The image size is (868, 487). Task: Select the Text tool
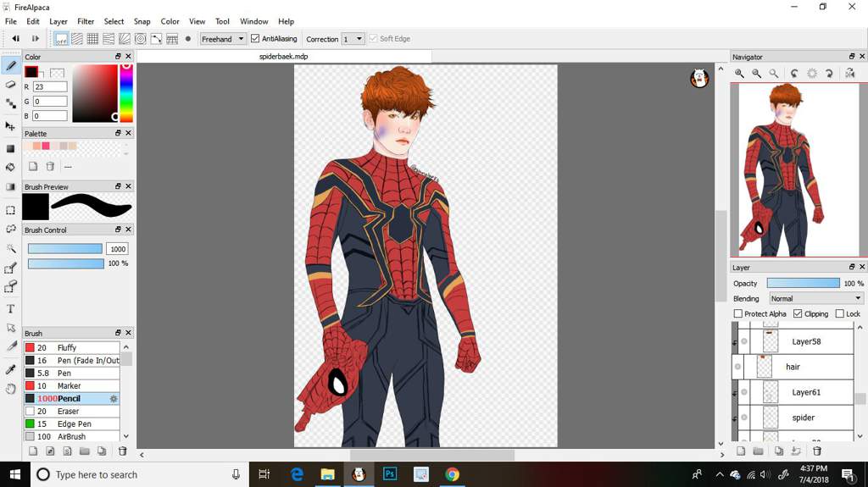click(10, 309)
